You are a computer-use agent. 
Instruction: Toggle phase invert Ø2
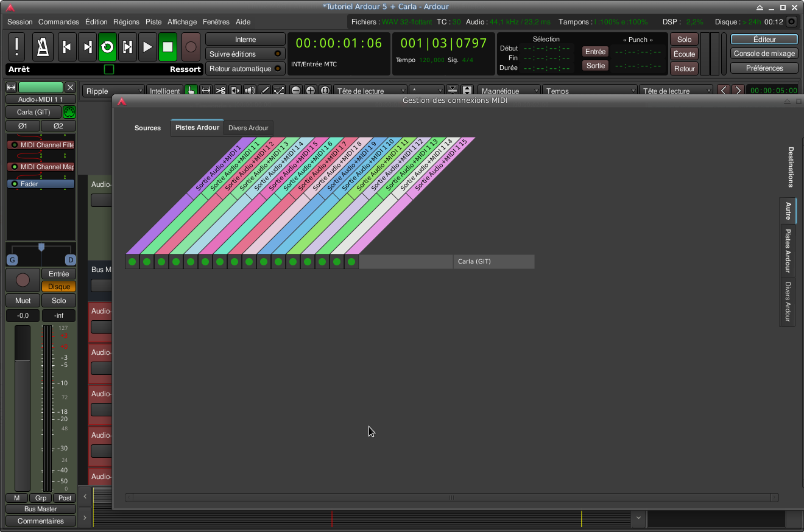(58, 126)
